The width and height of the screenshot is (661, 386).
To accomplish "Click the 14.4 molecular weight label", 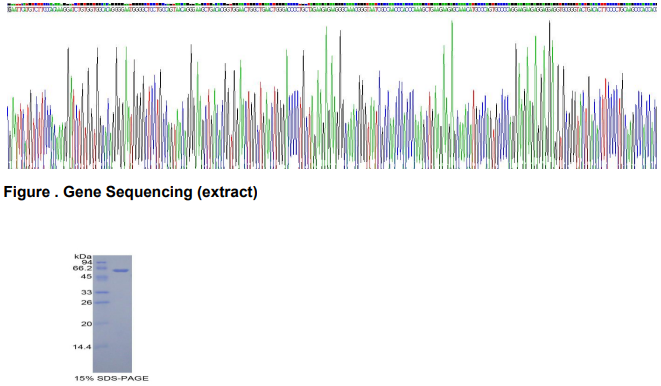I will click(82, 347).
